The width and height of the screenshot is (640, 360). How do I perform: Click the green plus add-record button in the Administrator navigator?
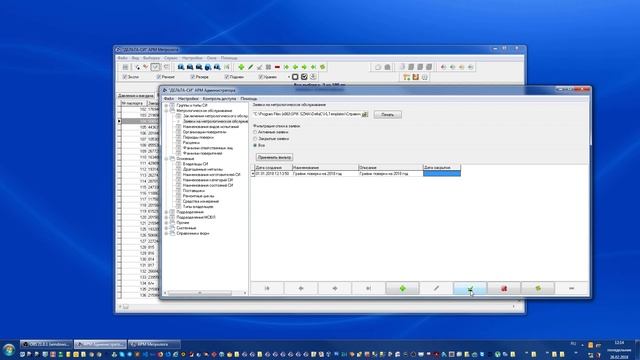point(402,289)
